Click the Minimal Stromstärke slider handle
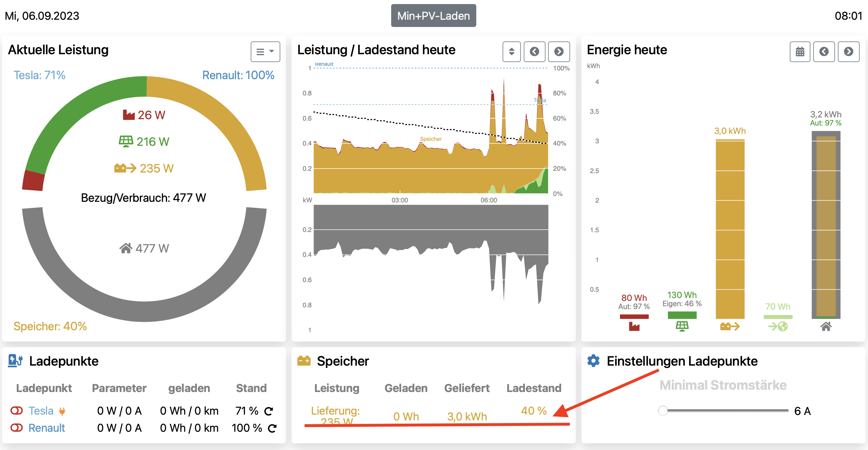Image resolution: width=868 pixels, height=450 pixels. [662, 411]
